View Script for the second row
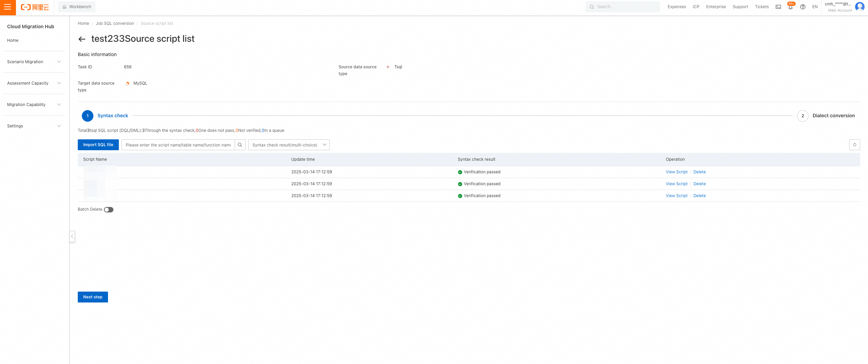The height and width of the screenshot is (364, 868). 676,184
